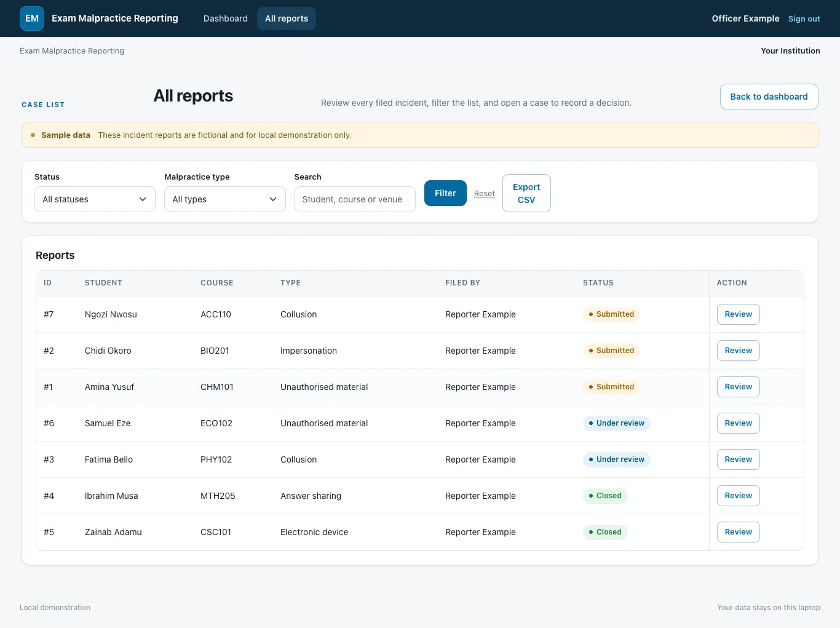Click student name Amina Yusuf
Screen dimensions: 840x628
pos(109,387)
